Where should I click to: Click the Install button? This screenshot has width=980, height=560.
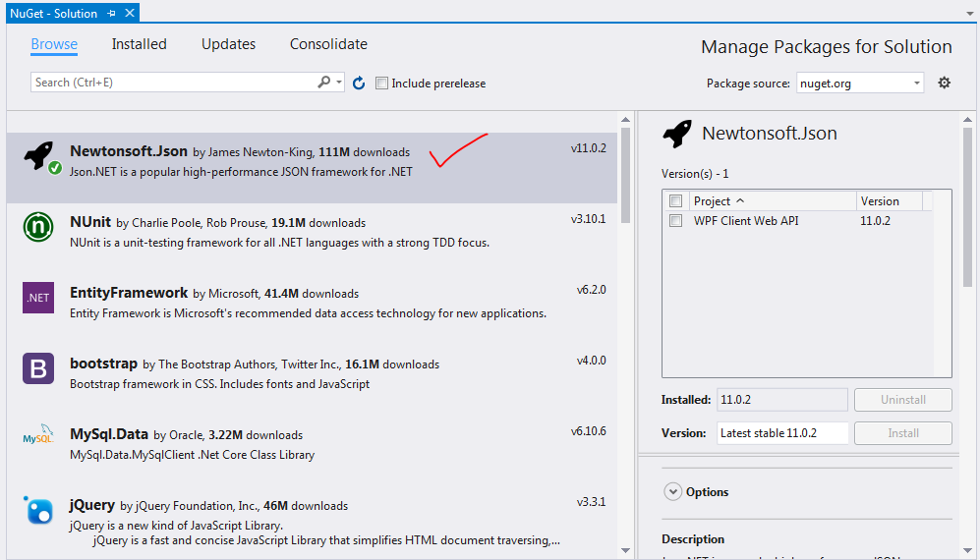[x=903, y=433]
